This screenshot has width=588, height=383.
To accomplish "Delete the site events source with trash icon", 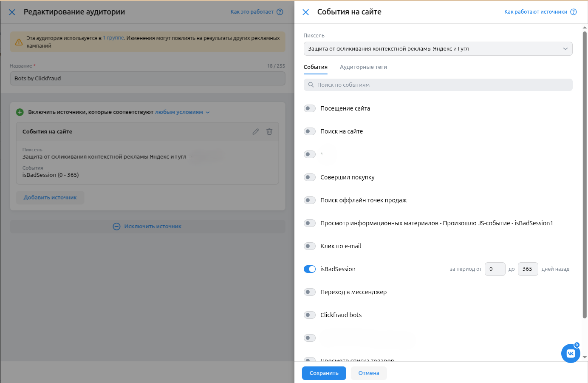I will 269,131.
